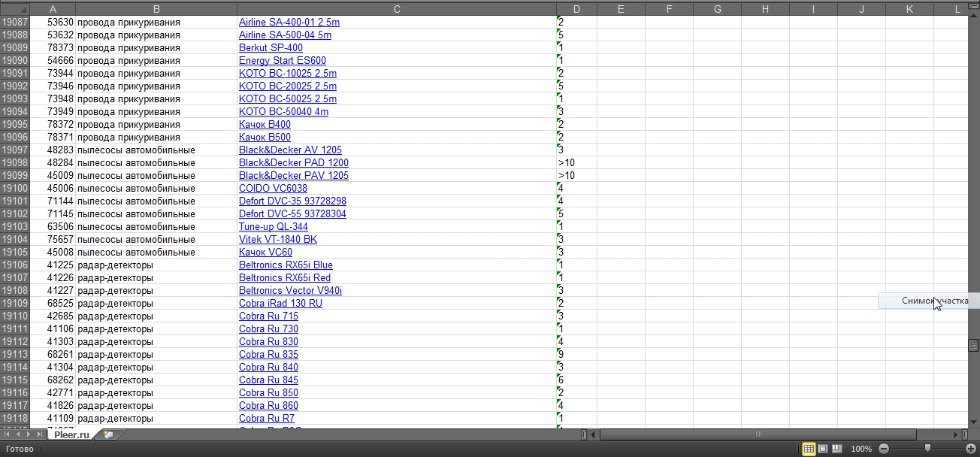Select cell with ID 42771
Viewport: 980px width, 457px height.
click(x=53, y=393)
